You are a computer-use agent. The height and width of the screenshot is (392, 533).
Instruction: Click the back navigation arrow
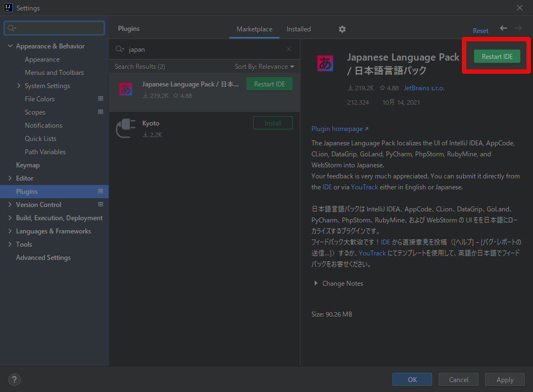click(x=503, y=28)
